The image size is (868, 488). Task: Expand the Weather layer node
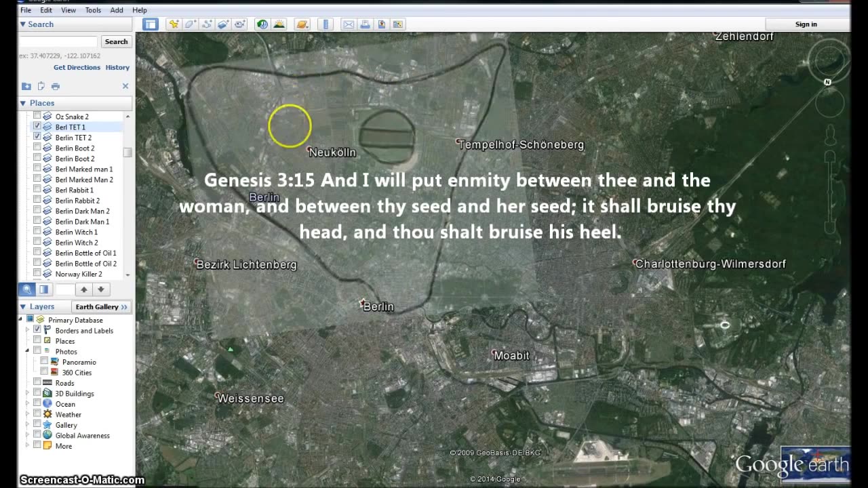pos(28,414)
